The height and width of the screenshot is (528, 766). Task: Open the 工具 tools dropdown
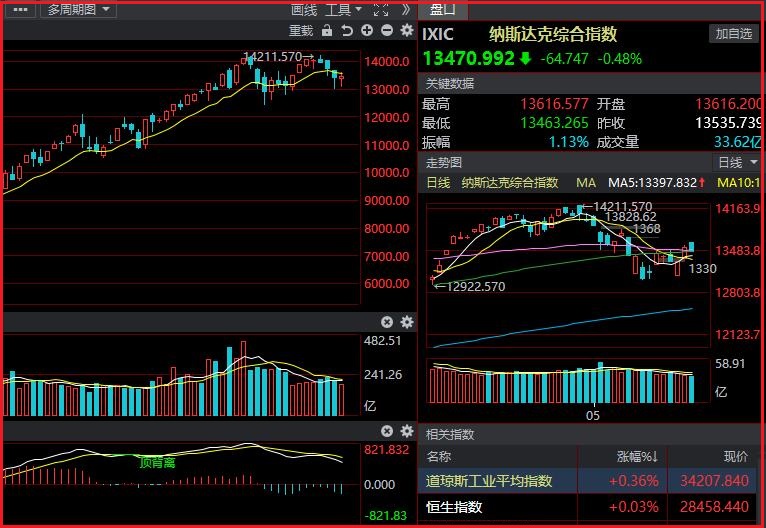pyautogui.click(x=343, y=10)
